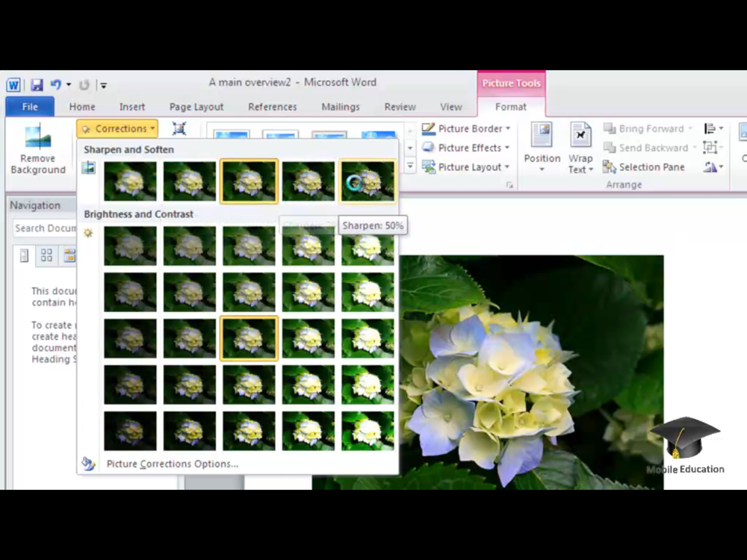This screenshot has height=560, width=747.
Task: Switch to the Insert tab
Action: 132,107
